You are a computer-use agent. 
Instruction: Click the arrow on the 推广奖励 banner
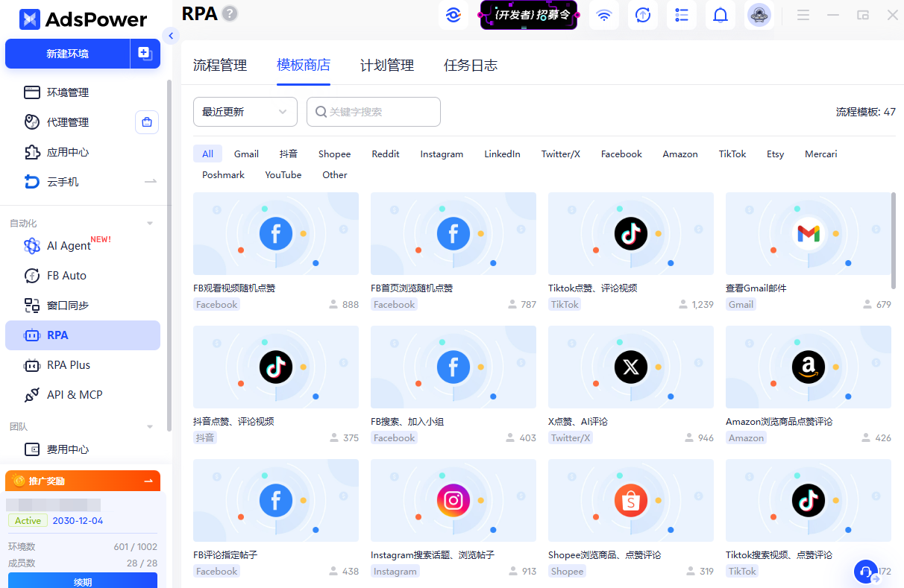(148, 481)
